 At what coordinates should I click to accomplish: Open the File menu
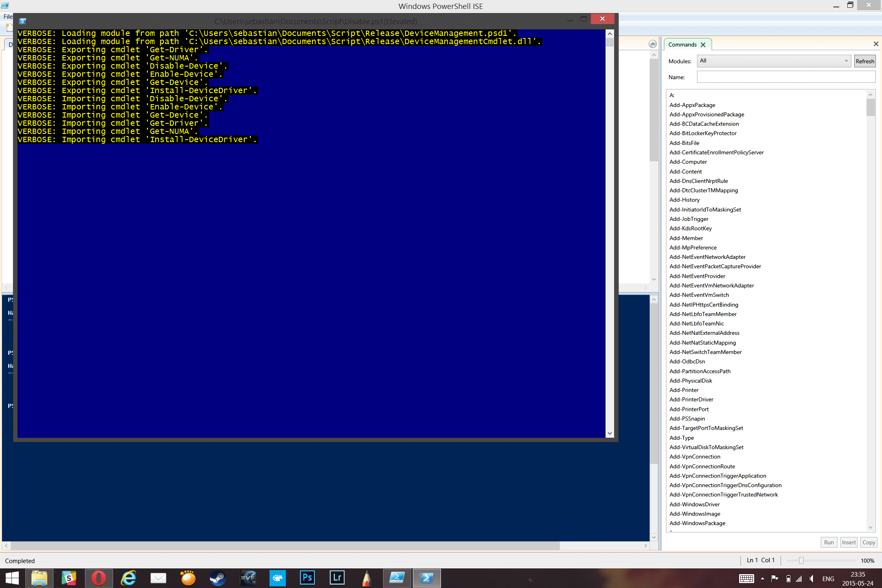click(8, 17)
